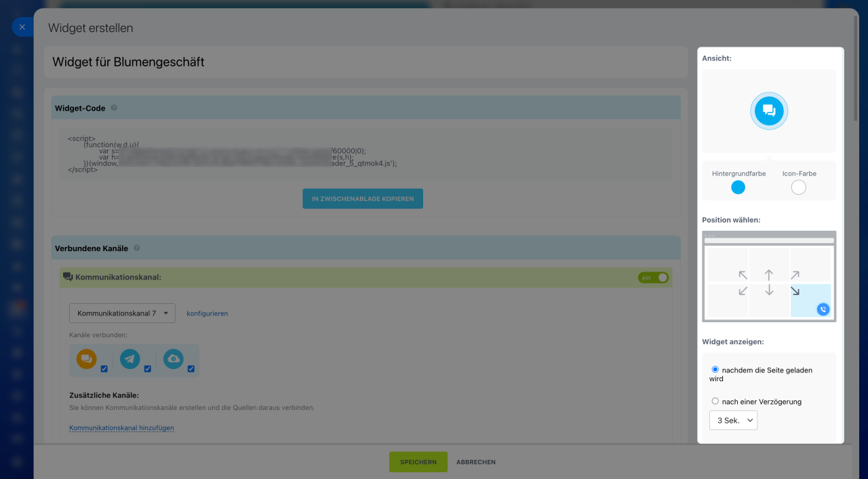Click the 'konfigurieren' link

coord(208,313)
